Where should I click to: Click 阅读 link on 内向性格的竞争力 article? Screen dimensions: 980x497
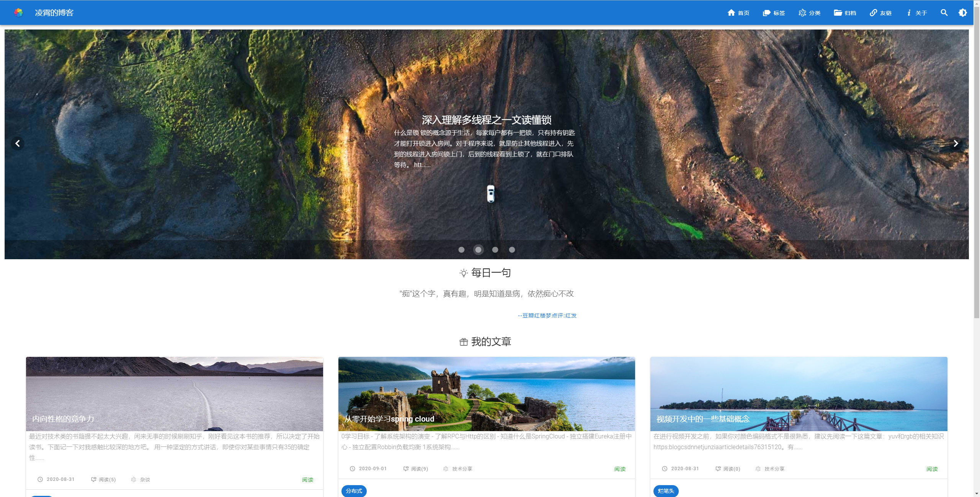click(307, 480)
